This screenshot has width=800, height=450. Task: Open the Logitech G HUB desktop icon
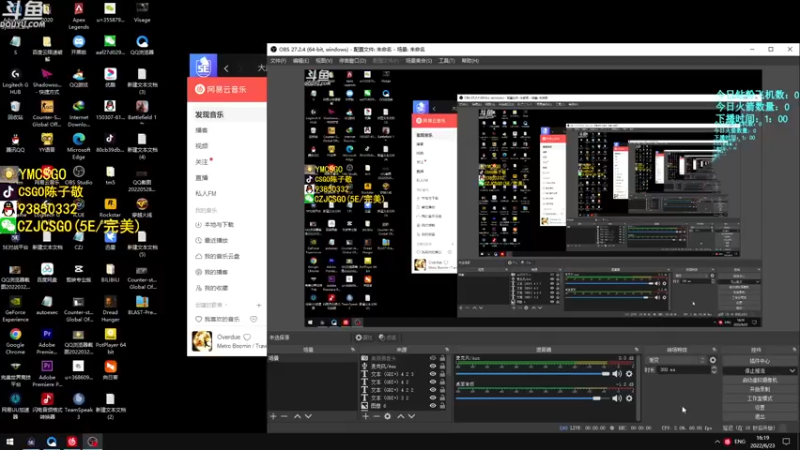click(15, 82)
